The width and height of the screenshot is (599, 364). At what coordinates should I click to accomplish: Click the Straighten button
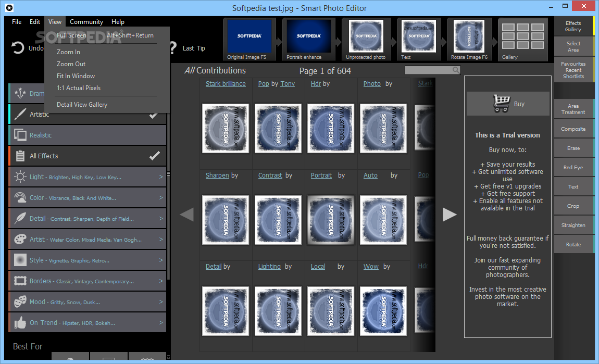[573, 225]
